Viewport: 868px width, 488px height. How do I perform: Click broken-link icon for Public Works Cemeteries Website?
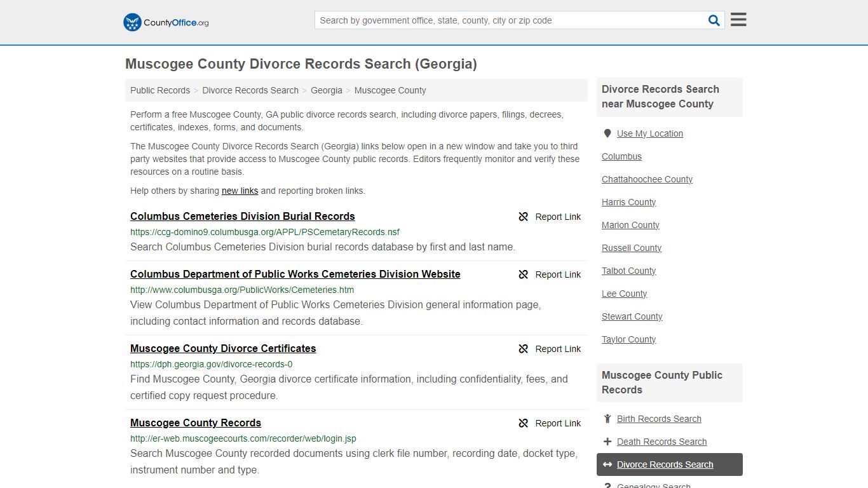[x=524, y=274]
